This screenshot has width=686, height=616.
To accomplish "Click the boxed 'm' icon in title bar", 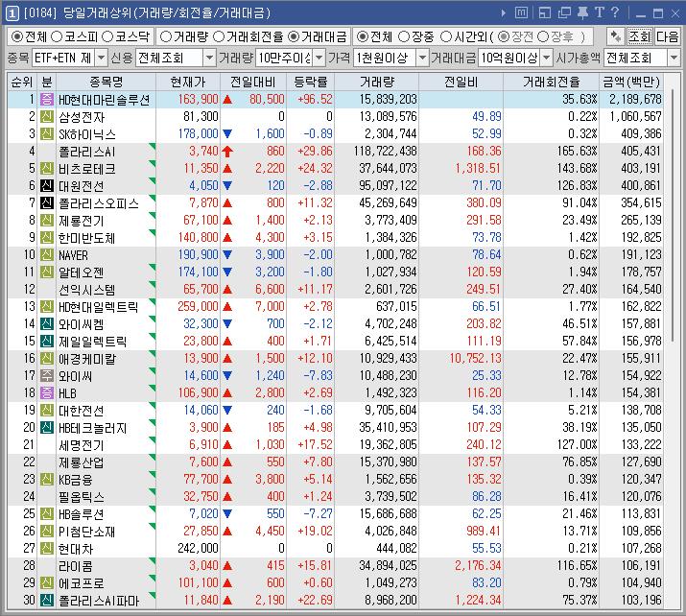I will tap(521, 12).
